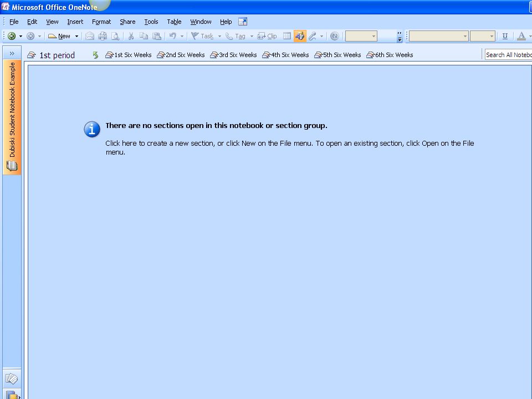Image resolution: width=532 pixels, height=399 pixels.
Task: Select the Pen tool icon
Action: point(313,36)
